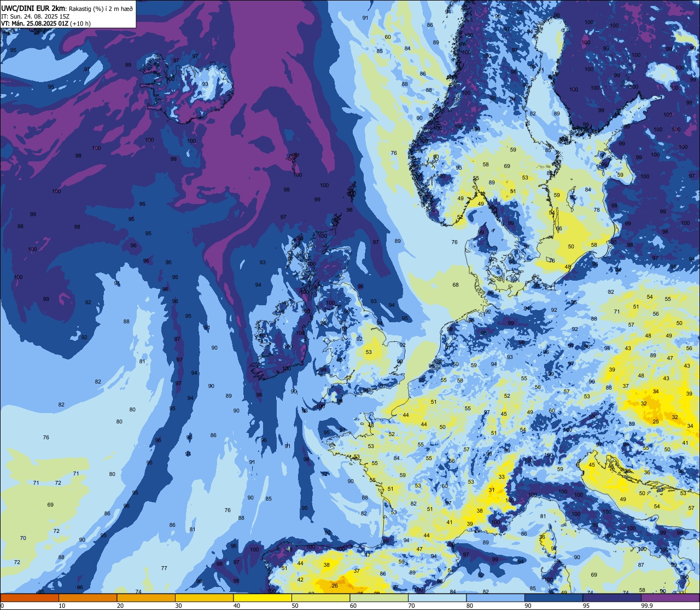The height and width of the screenshot is (610, 700).
Task: Select the 20–30 legend color segment
Action: click(x=146, y=597)
